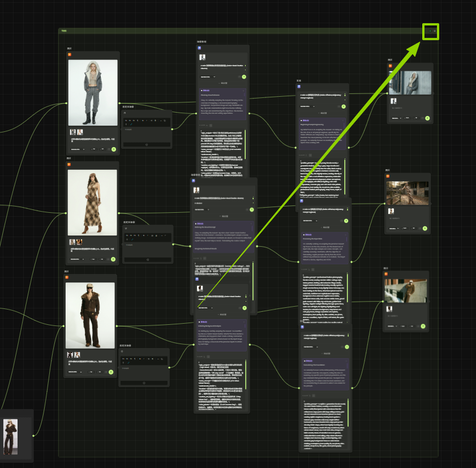The image size is (476, 468).
Task: Click the purple text icon on the top-center text node
Action: point(199,48)
